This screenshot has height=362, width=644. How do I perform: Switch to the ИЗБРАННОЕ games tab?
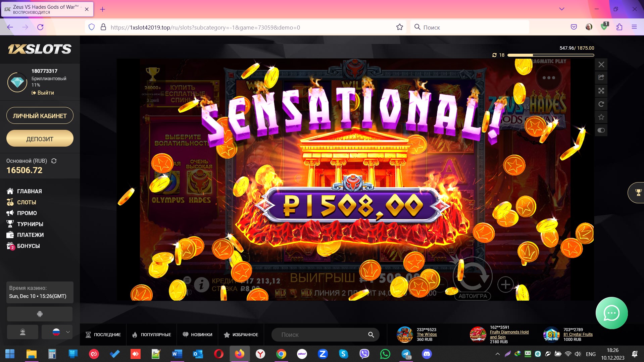(x=241, y=335)
